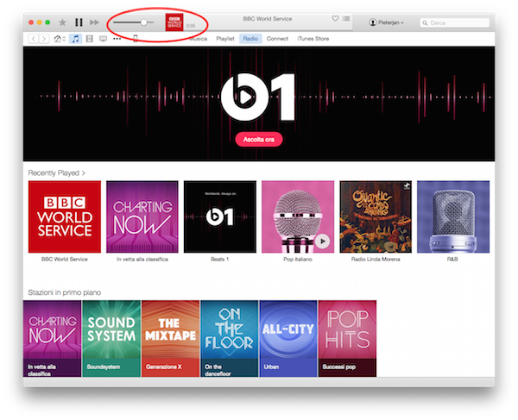518x420 pixels.
Task: Open the Up Next list icon
Action: pyautogui.click(x=346, y=19)
